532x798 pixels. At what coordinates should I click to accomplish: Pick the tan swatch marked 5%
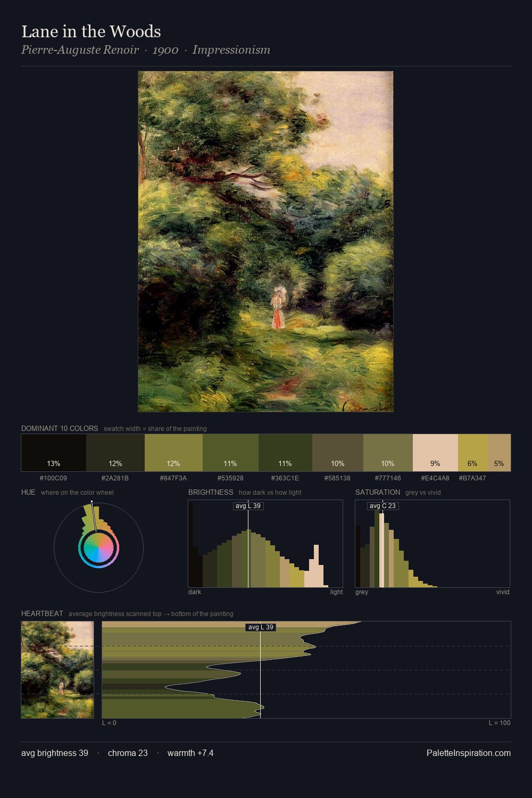[x=499, y=453]
